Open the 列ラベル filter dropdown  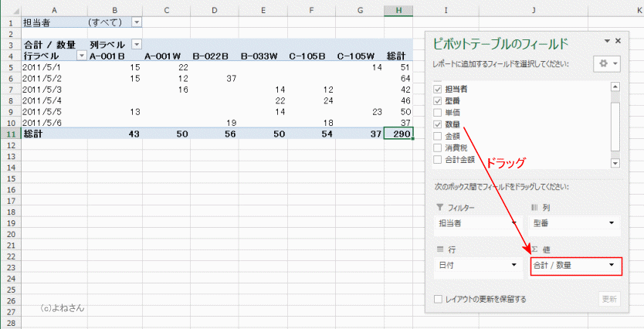[x=137, y=45]
